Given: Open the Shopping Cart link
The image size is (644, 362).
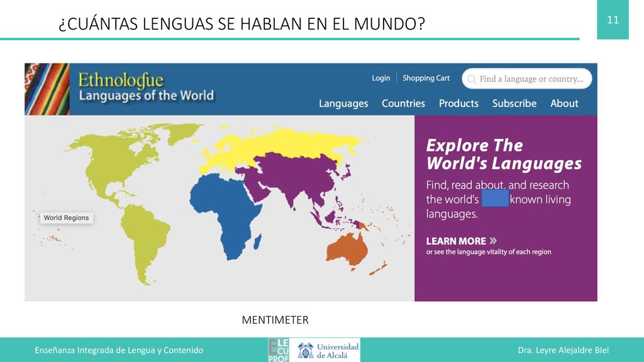Looking at the screenshot, I should (426, 78).
